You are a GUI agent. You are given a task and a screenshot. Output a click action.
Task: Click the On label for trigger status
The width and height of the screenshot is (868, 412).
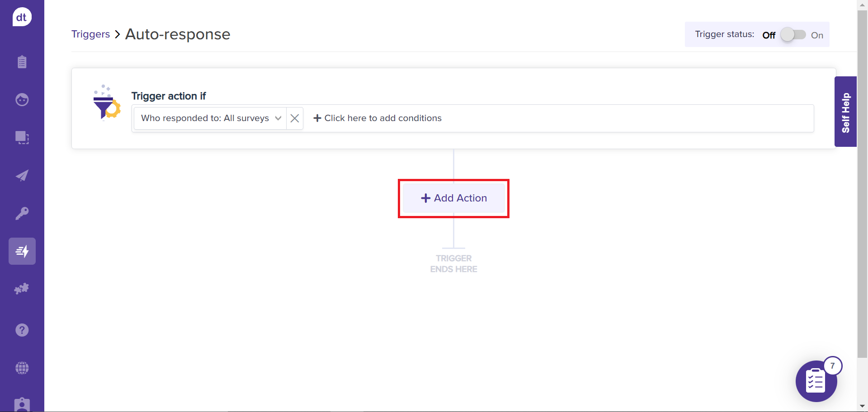point(816,35)
